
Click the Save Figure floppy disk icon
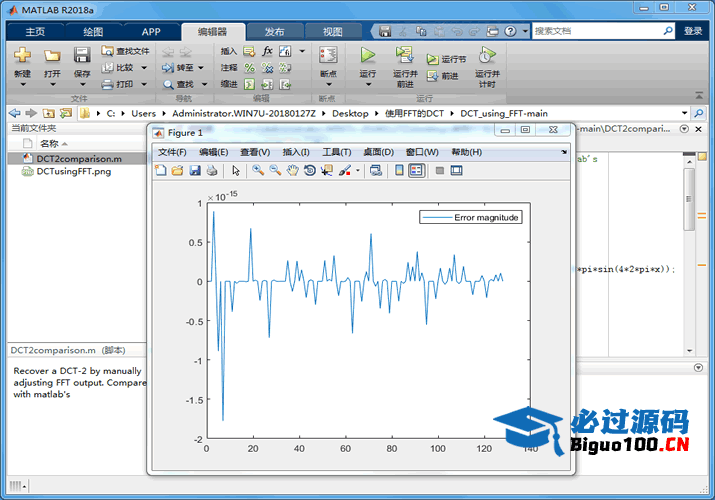[195, 171]
